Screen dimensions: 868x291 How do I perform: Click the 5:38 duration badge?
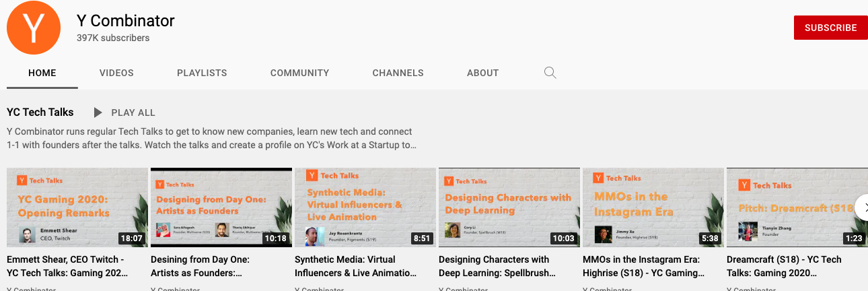click(710, 238)
